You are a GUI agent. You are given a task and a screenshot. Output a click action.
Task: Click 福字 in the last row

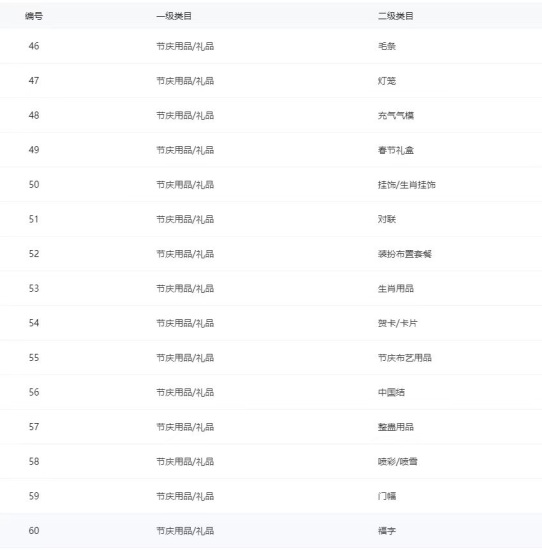pos(387,531)
